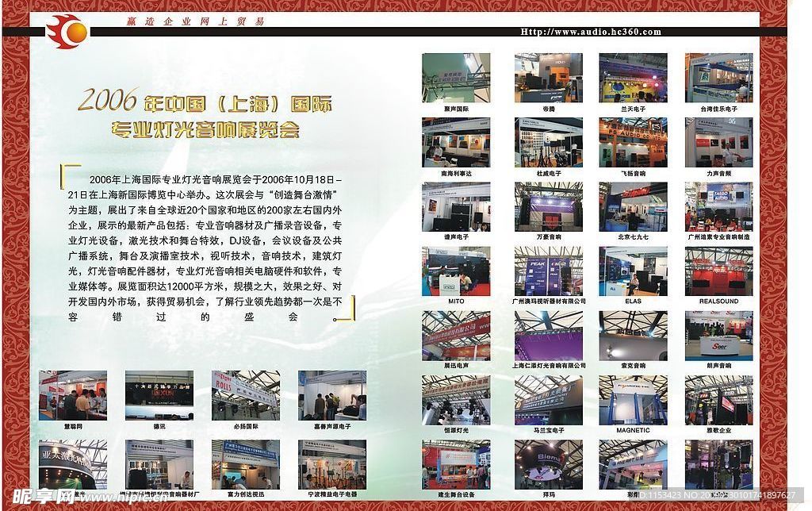
Task: Select the 慧聪网 booth photo
Action: click(73, 395)
